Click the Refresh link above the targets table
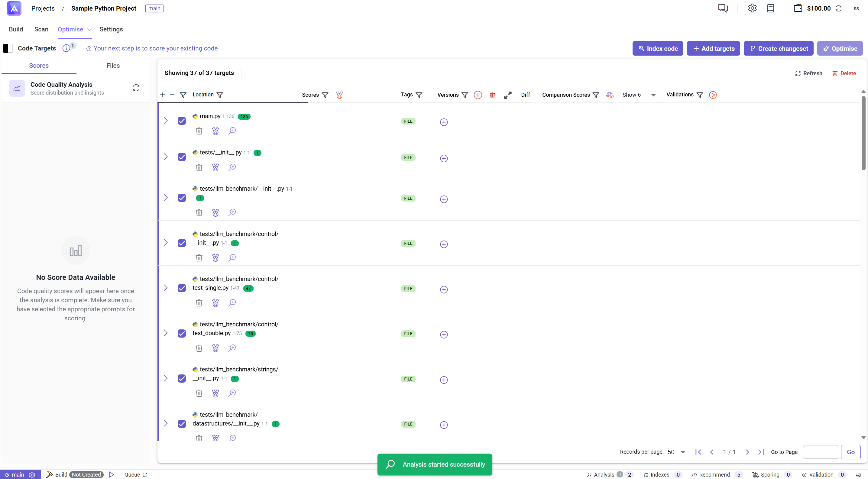Screen dimensions: 868x479 [x=808, y=73]
